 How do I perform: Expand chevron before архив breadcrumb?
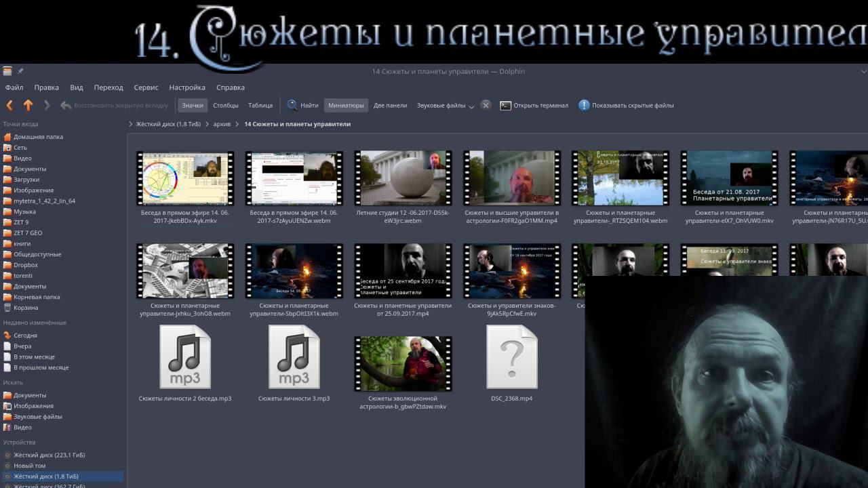click(x=208, y=124)
